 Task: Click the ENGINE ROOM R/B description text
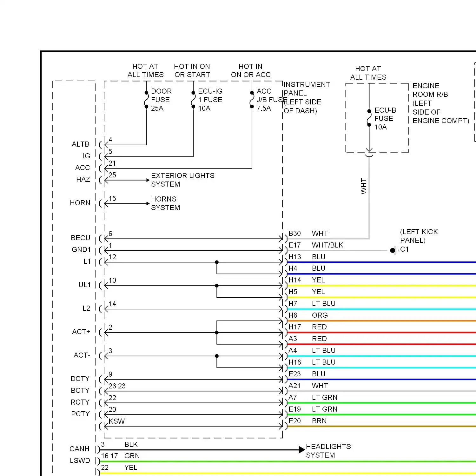tap(441, 103)
